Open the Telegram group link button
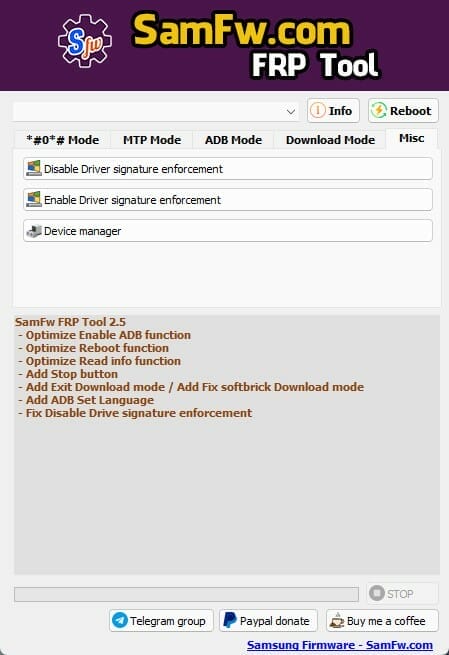449x655 pixels. (161, 621)
